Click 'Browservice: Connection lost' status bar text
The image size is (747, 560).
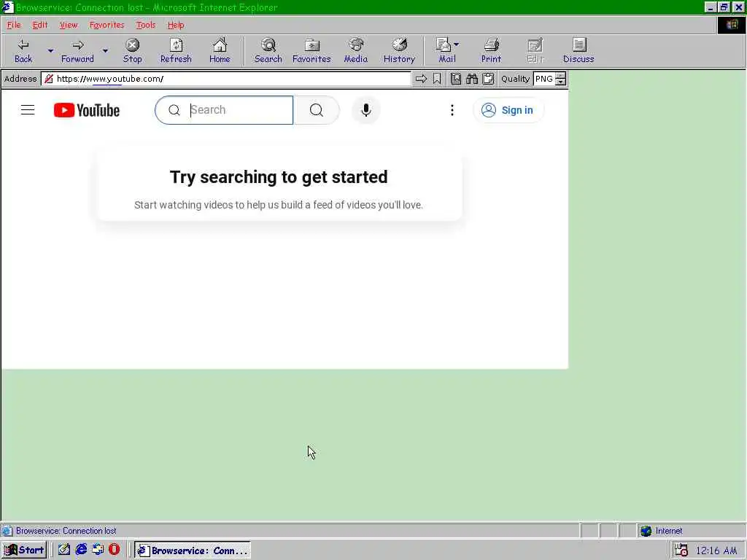(x=66, y=531)
